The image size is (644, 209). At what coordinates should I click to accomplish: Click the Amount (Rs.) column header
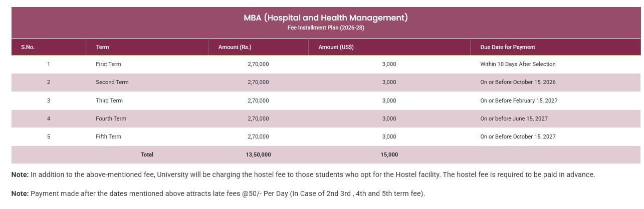tap(235, 47)
